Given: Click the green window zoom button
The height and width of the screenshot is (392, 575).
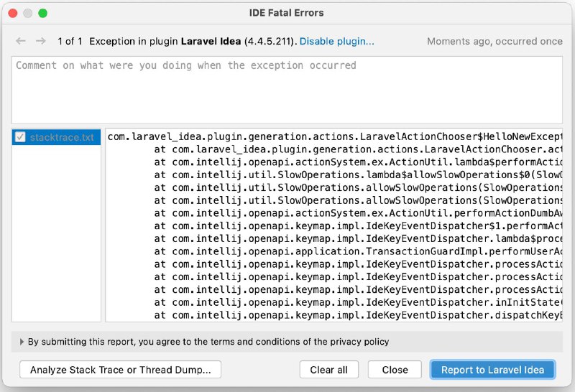Looking at the screenshot, I should tap(43, 13).
